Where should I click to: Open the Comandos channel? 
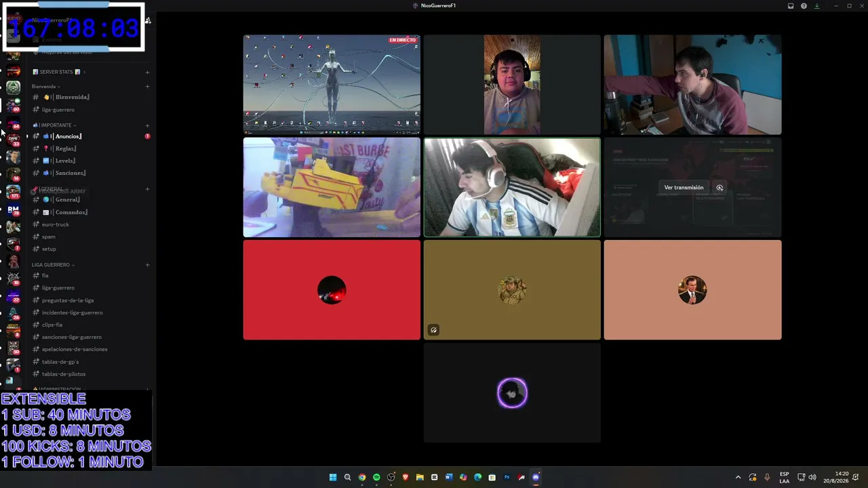[89, 212]
